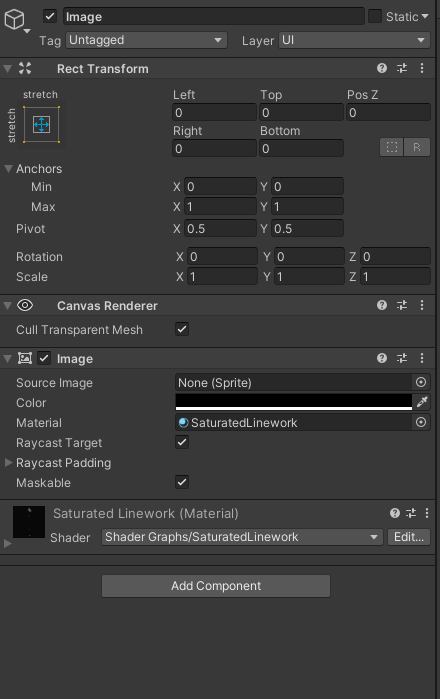Select the Color eyedropper tool
The height and width of the screenshot is (699, 440).
[x=422, y=402]
